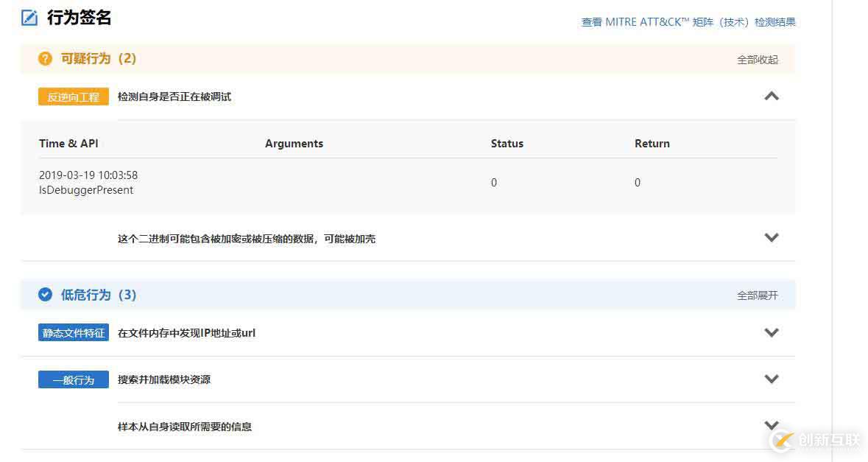Click the Arguments column header
Screen dimensions: 868x462
pyautogui.click(x=294, y=144)
